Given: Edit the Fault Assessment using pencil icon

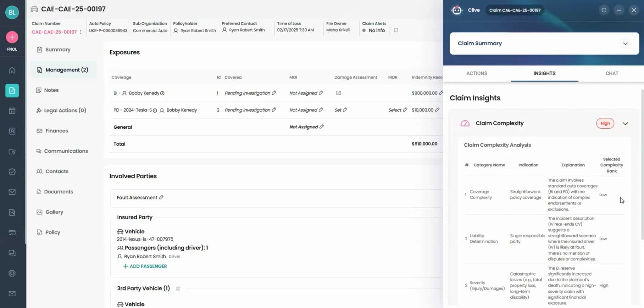Looking at the screenshot, I should (162, 197).
